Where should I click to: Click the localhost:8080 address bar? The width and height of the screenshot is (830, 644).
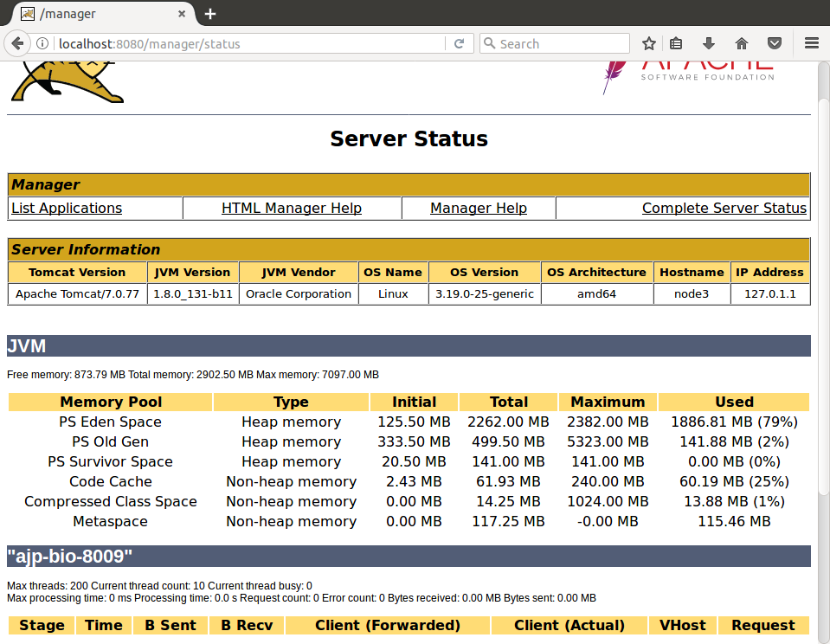[x=251, y=43]
